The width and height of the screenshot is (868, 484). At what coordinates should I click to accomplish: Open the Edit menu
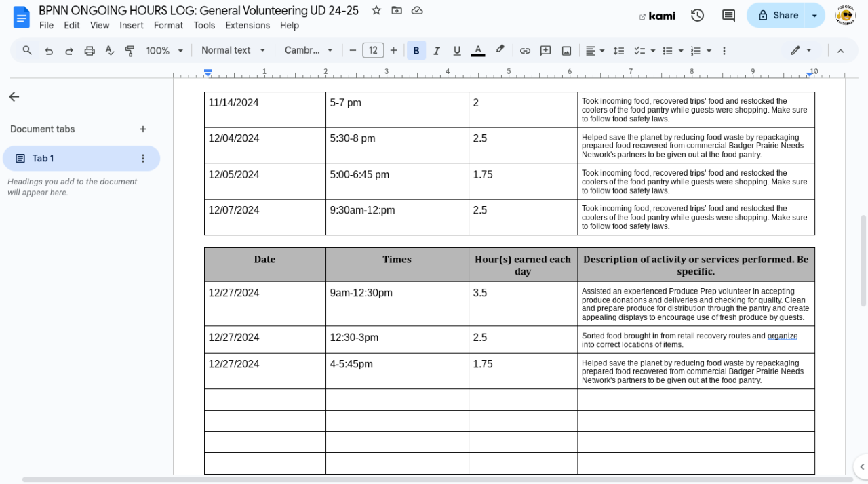(x=72, y=25)
